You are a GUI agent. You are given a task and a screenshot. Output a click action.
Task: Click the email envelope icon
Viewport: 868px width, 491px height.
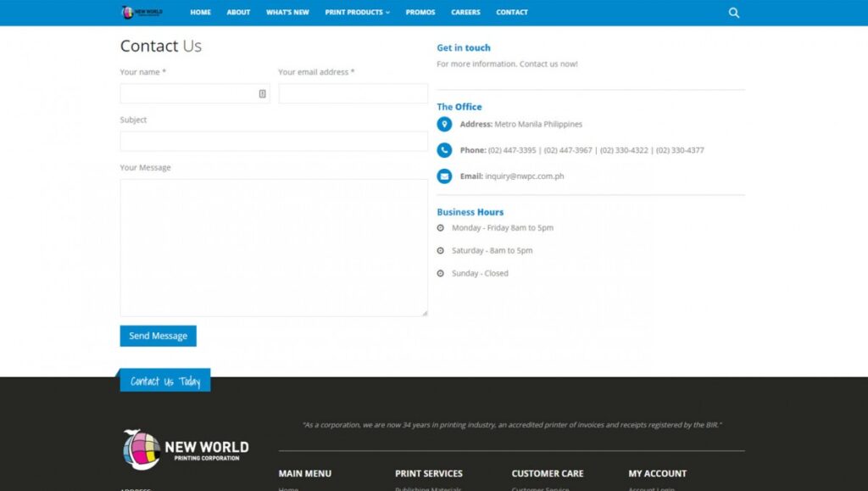click(444, 176)
